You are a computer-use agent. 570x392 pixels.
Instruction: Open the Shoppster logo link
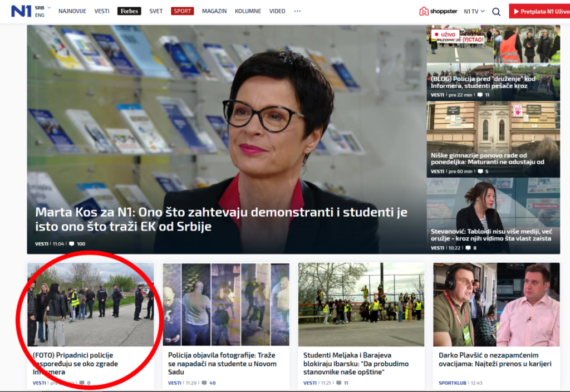tap(438, 11)
